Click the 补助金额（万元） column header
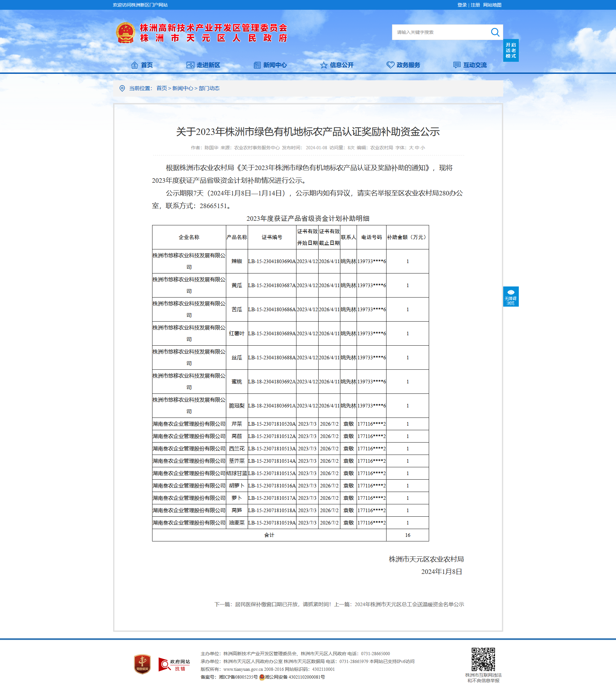 click(x=408, y=237)
